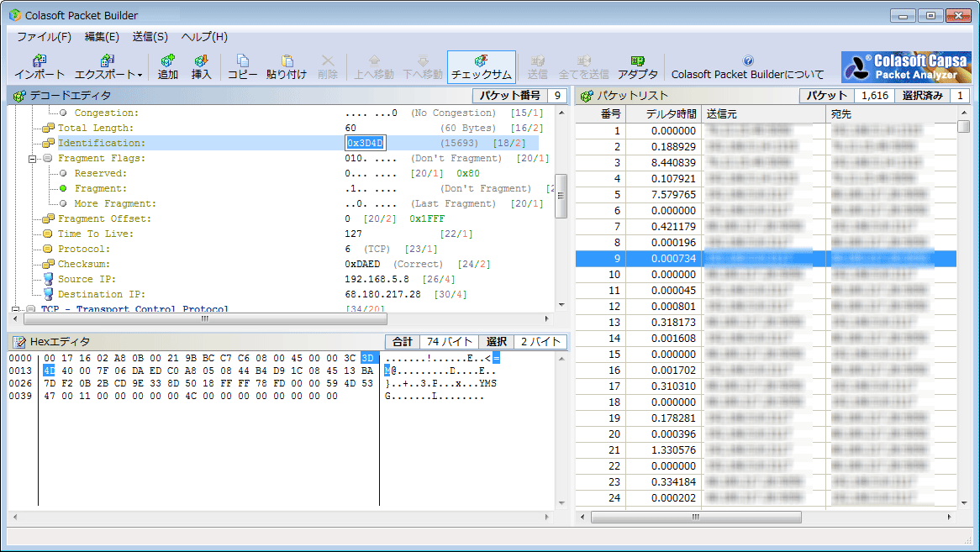Toggle the チェックサム (Checksum) button
980x552 pixels.
point(481,66)
